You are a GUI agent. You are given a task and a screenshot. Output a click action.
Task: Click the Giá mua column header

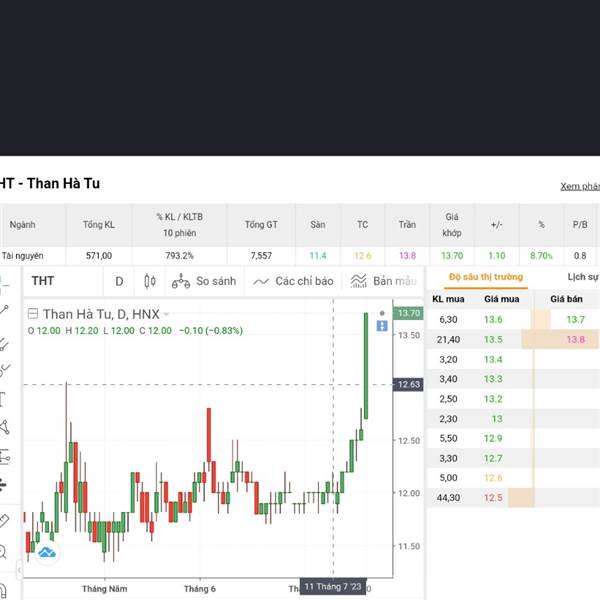[x=501, y=299]
